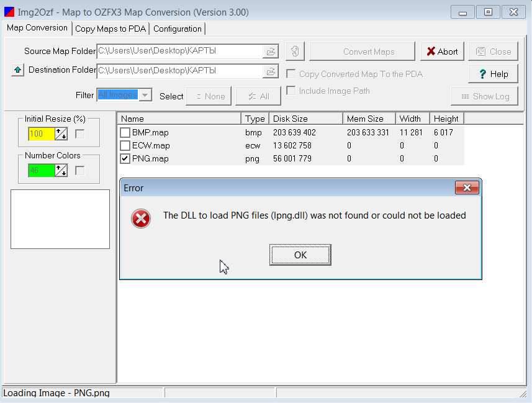Open the Configuration tab
This screenshot has width=532, height=403.
(178, 29)
